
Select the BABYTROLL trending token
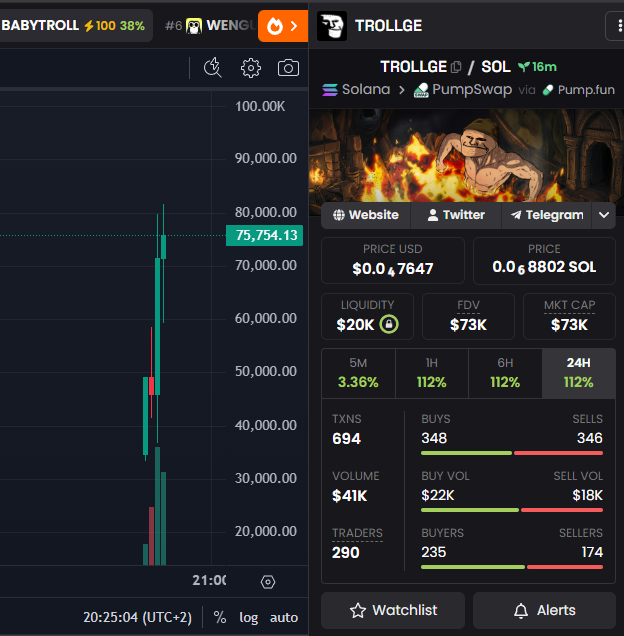point(75,26)
